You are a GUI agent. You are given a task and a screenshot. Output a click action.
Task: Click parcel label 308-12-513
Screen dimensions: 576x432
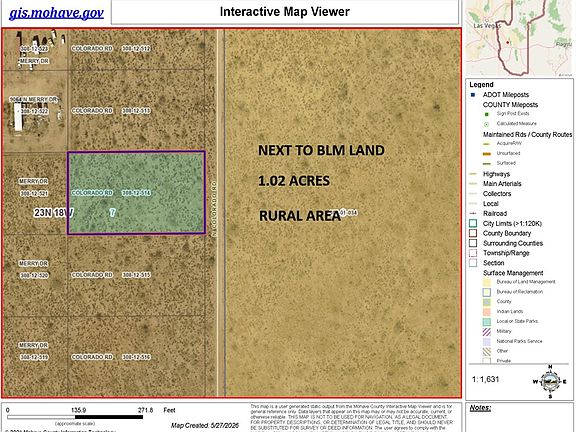[x=136, y=111]
